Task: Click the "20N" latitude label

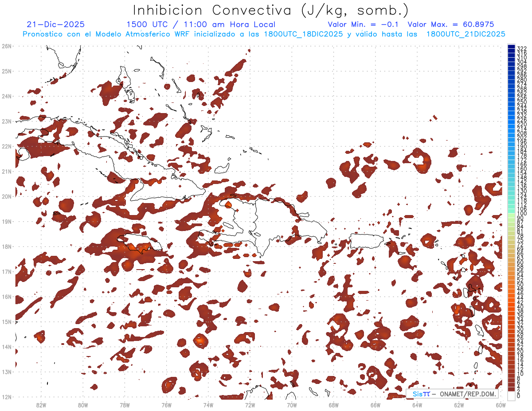Action: tap(7, 196)
